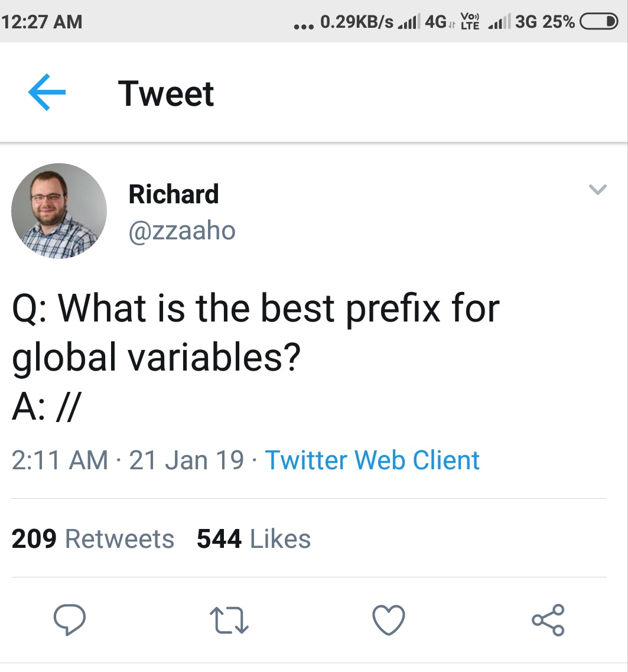View the 209 Retweets list
Image resolution: width=628 pixels, height=672 pixels.
93,538
